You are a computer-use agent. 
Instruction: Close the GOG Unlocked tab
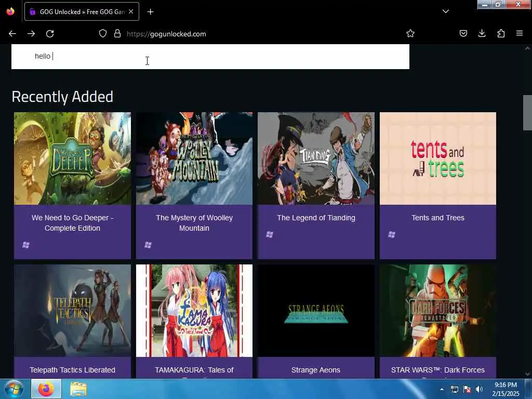(131, 11)
